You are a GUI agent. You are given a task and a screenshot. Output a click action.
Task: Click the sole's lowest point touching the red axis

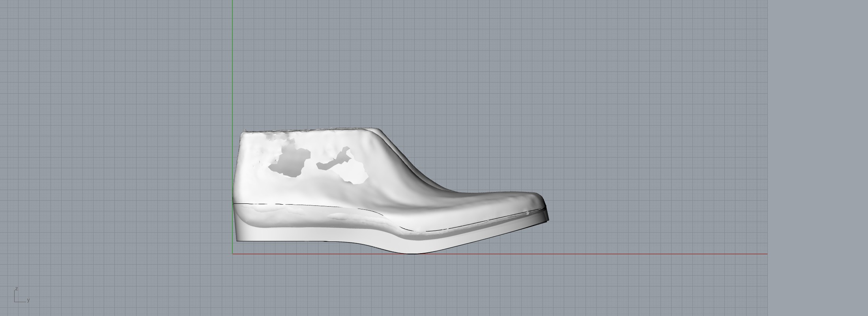click(412, 253)
